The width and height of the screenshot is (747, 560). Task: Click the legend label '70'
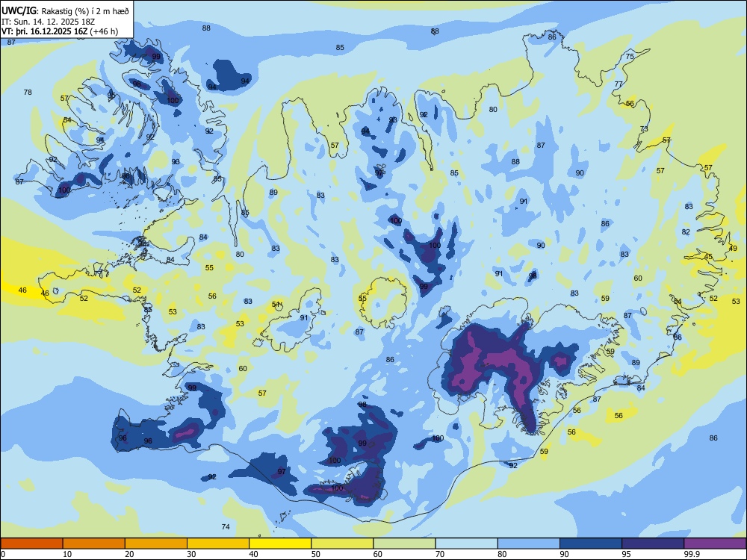click(440, 554)
